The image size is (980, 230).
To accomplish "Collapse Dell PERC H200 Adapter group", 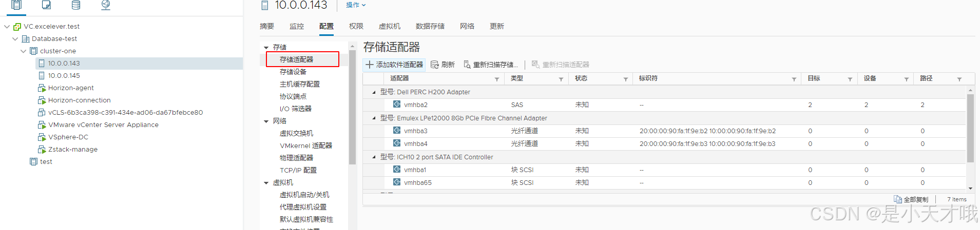I will (x=374, y=92).
